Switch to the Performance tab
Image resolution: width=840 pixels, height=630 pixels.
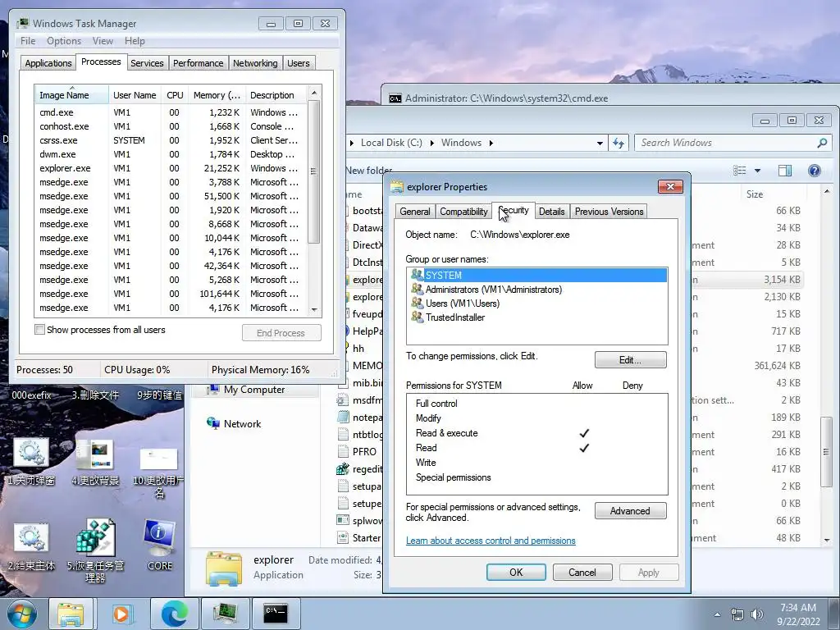point(199,63)
